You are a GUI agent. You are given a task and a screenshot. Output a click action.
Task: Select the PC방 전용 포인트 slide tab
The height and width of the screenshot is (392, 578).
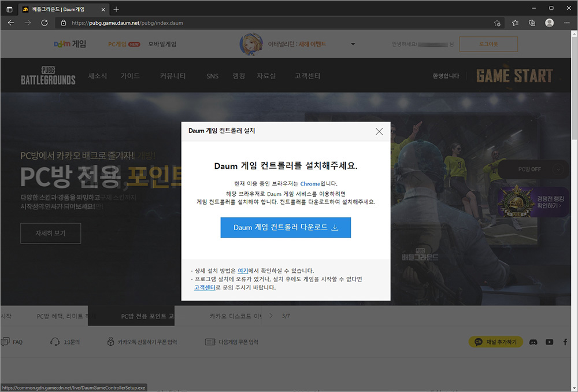[x=131, y=316]
